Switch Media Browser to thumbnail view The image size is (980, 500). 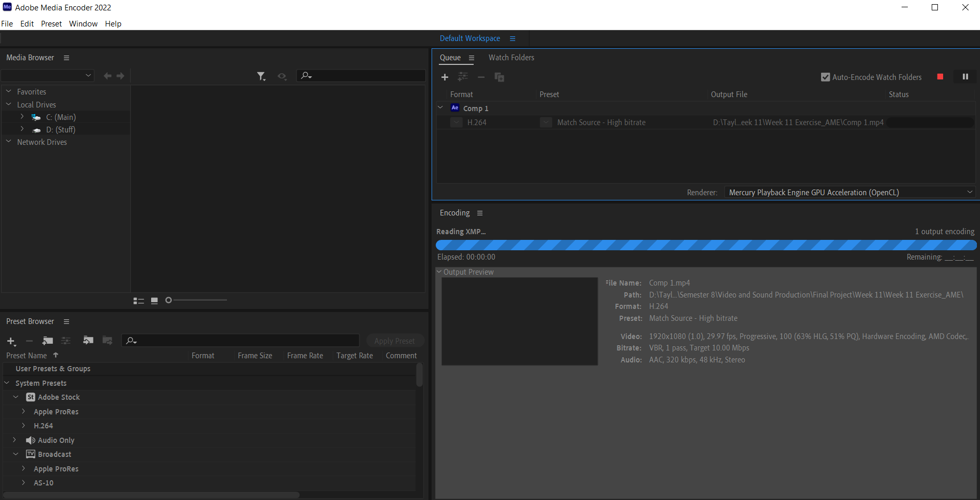click(x=154, y=301)
